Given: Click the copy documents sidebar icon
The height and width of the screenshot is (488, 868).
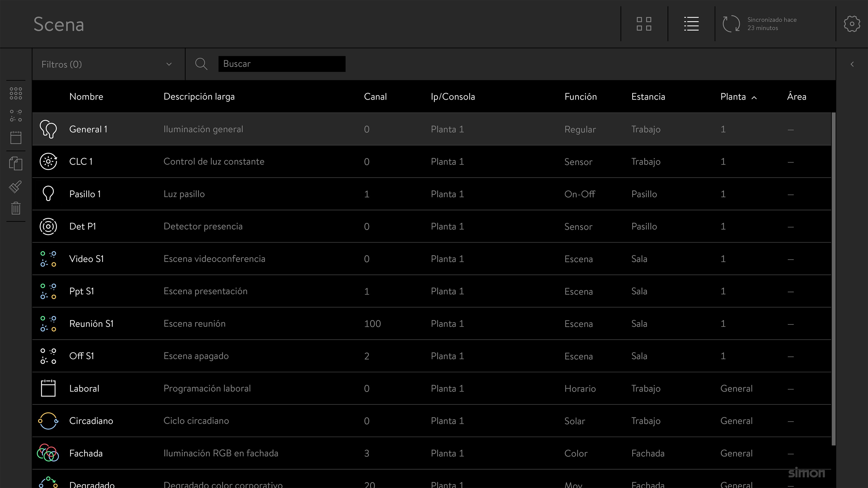Looking at the screenshot, I should [x=16, y=163].
